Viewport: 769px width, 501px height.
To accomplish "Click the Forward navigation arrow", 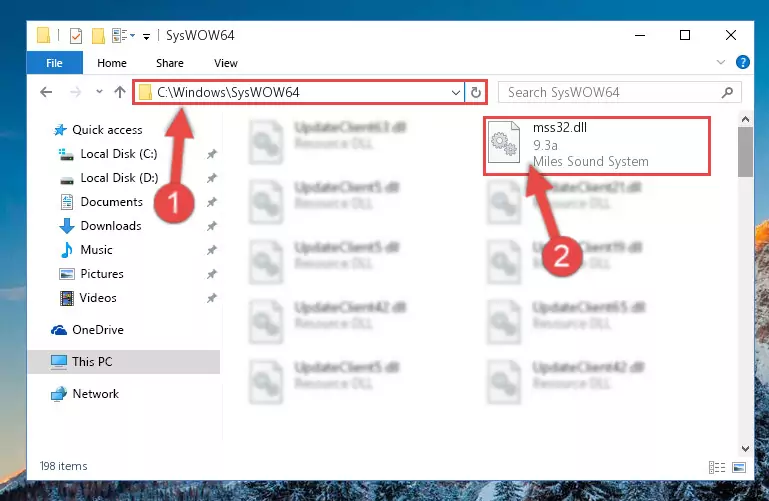I will (76, 92).
